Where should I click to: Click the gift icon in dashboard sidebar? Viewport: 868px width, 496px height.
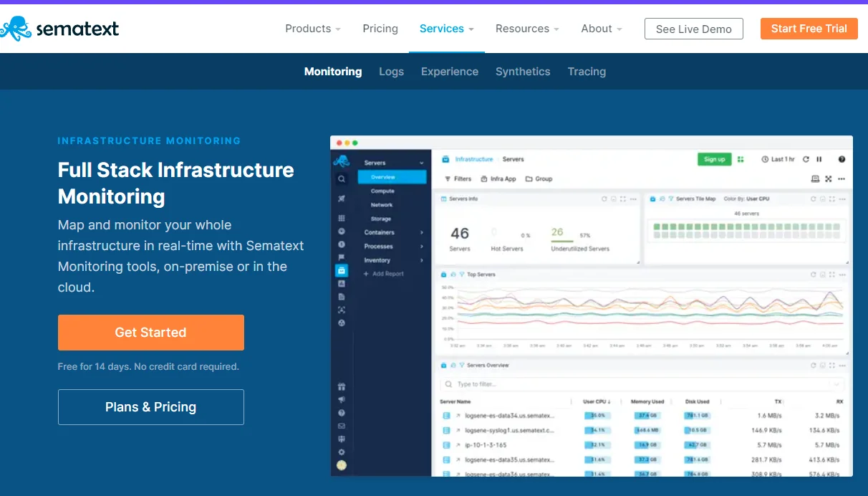[x=342, y=387]
